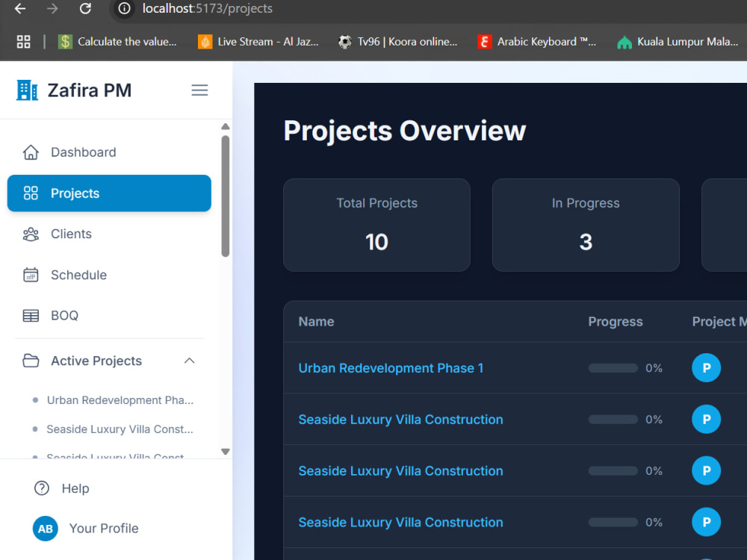Go to Dashboard in sidebar
This screenshot has height=560, width=747.
tap(109, 152)
